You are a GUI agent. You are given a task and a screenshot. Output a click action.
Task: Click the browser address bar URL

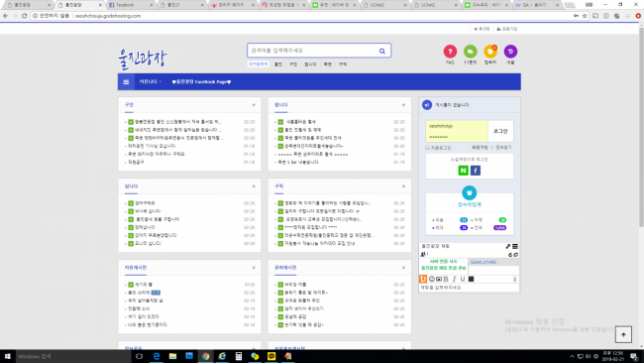click(108, 16)
